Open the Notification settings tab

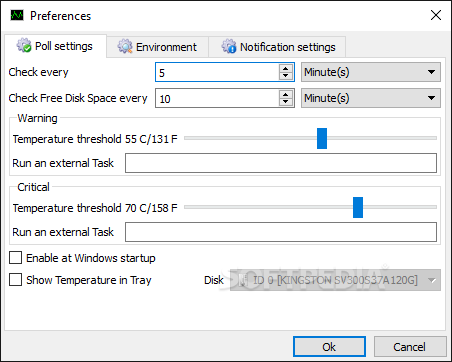277,47
